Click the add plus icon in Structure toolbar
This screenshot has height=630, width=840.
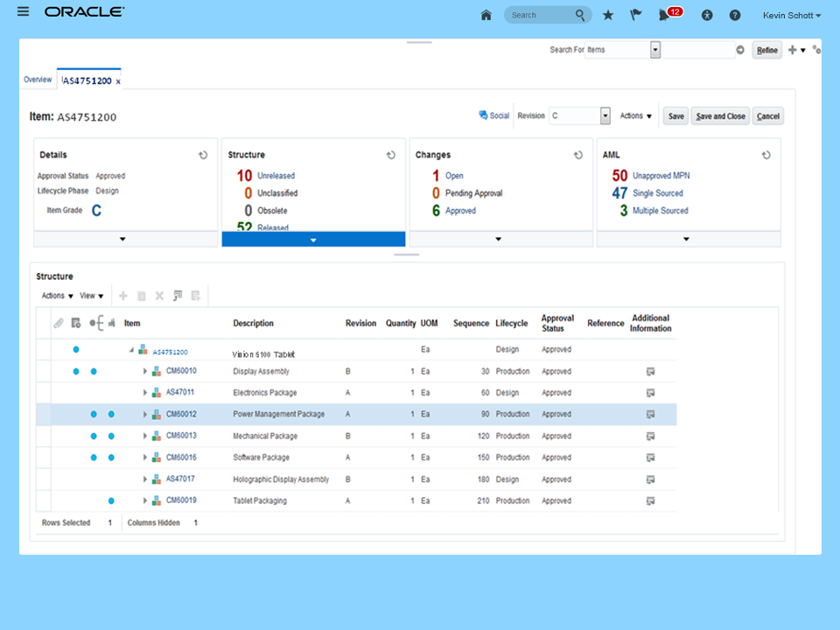point(123,296)
